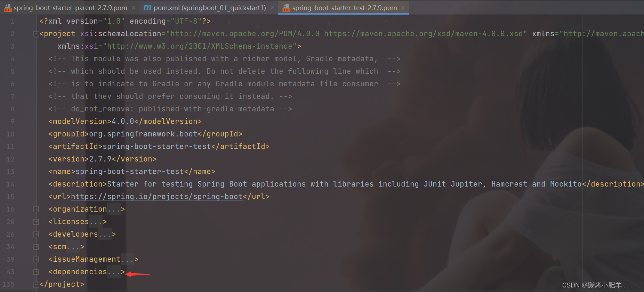This screenshot has height=292, width=644.
Task: Switch to spring-boot-starter-parent-2.7.9.pom tab
Action: tap(70, 8)
